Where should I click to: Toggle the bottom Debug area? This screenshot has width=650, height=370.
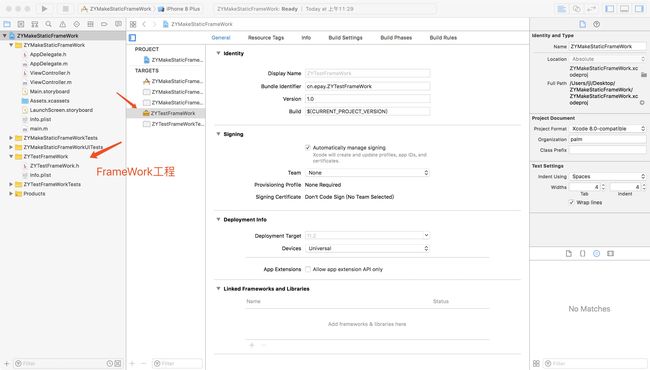pos(625,9)
